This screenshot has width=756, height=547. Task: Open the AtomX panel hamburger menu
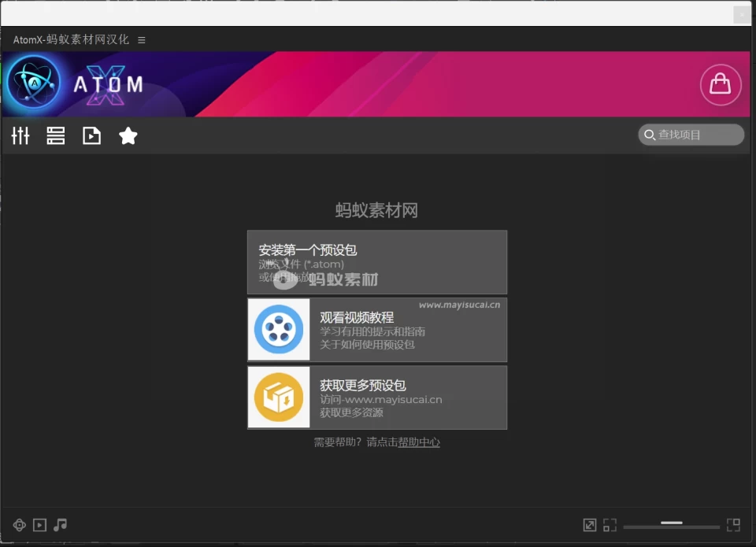(142, 39)
